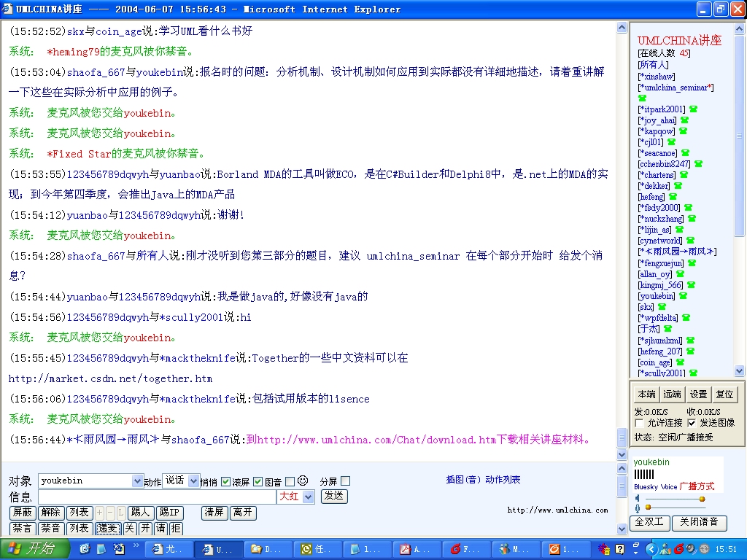Click the 复位 reset tab
The width and height of the screenshot is (747, 560).
pyautogui.click(x=724, y=394)
